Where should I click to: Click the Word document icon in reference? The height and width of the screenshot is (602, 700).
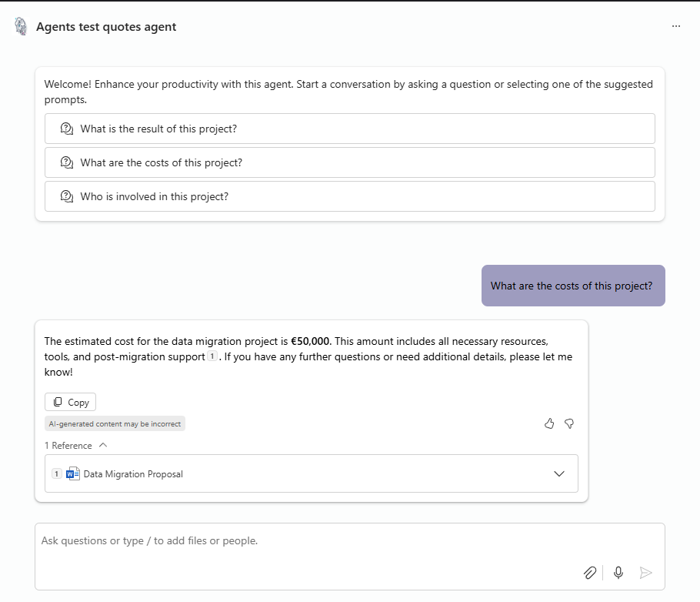click(x=73, y=473)
